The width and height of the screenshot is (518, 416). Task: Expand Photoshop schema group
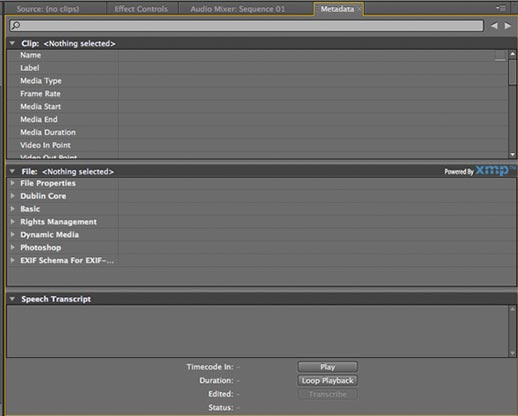[x=13, y=248]
